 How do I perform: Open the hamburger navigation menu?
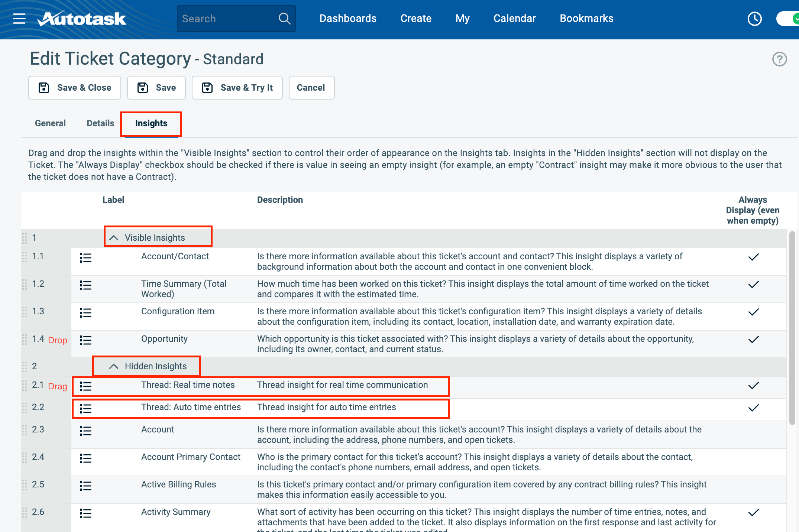click(x=19, y=19)
